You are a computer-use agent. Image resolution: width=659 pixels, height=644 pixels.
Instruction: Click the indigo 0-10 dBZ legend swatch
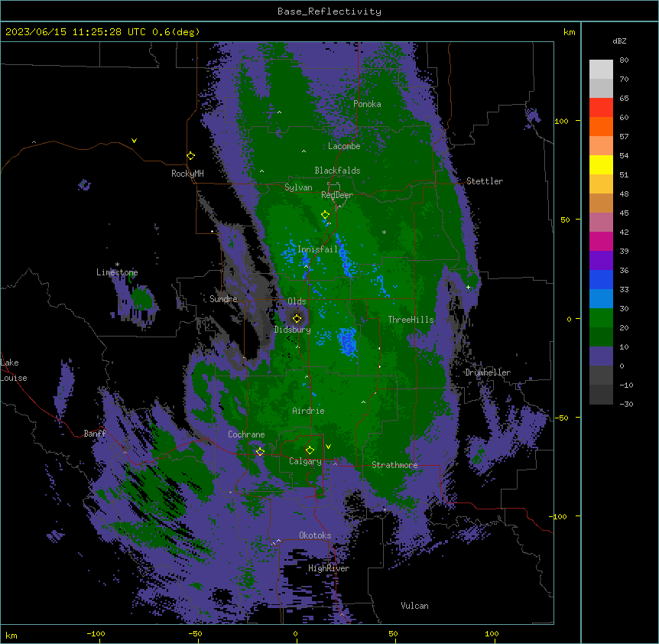click(601, 356)
